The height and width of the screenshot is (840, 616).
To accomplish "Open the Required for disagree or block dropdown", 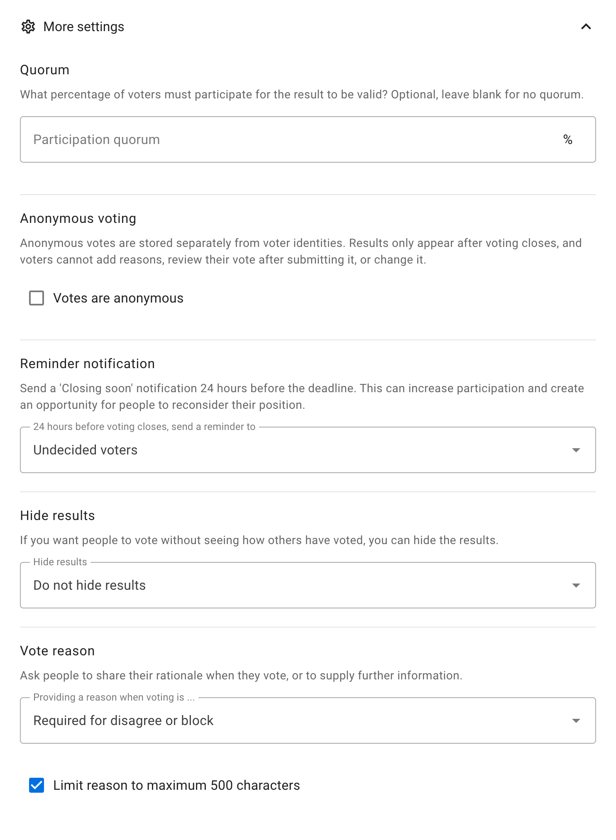I will pos(308,720).
